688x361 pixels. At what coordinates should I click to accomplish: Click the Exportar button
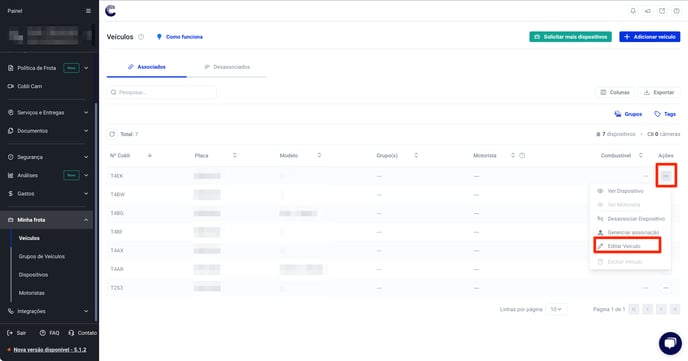pos(659,93)
